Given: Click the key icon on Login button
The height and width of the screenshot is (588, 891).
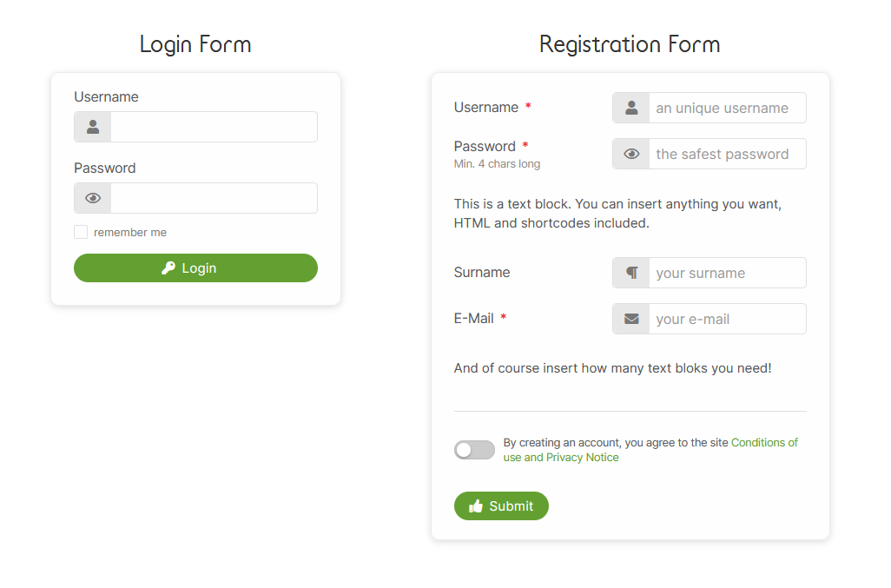Looking at the screenshot, I should 168,268.
